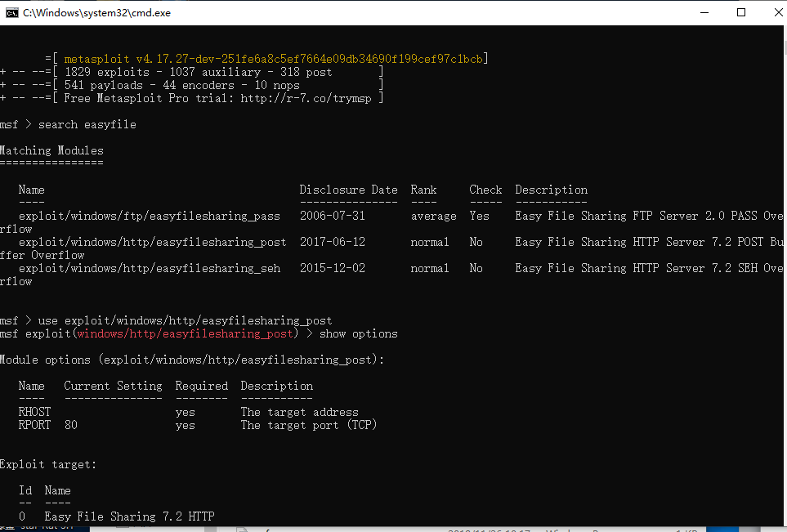Click the 'average' rank value
The image size is (787, 532).
tap(434, 216)
